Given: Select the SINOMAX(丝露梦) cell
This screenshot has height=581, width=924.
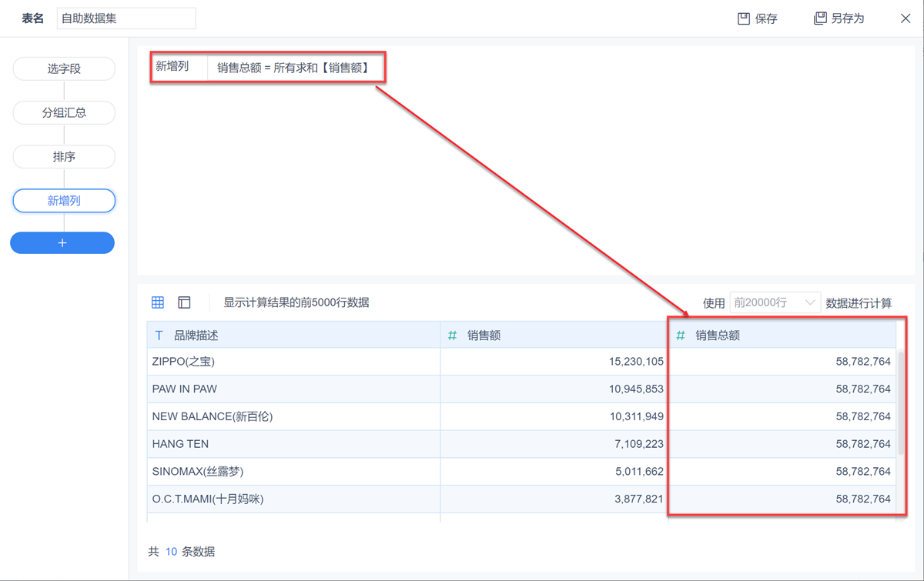Looking at the screenshot, I should tap(293, 472).
